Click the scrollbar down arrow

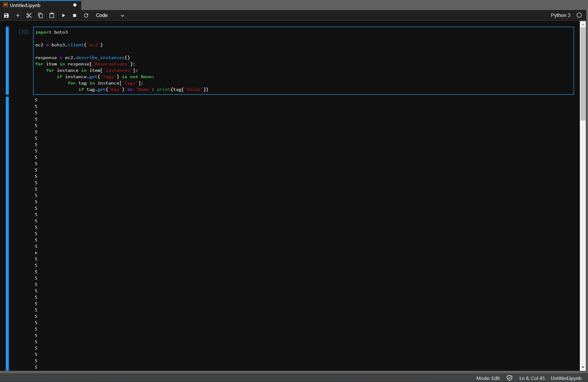583,367
